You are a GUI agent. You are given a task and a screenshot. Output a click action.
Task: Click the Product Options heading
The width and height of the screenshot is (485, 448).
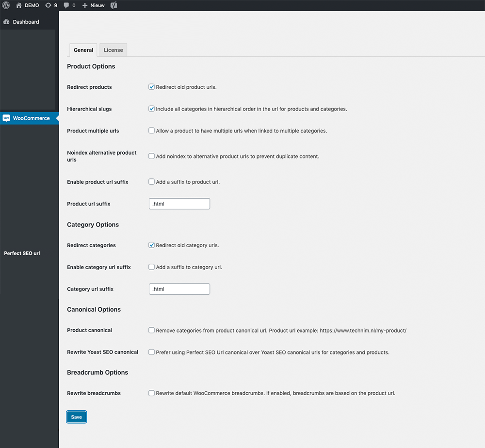[x=91, y=66]
